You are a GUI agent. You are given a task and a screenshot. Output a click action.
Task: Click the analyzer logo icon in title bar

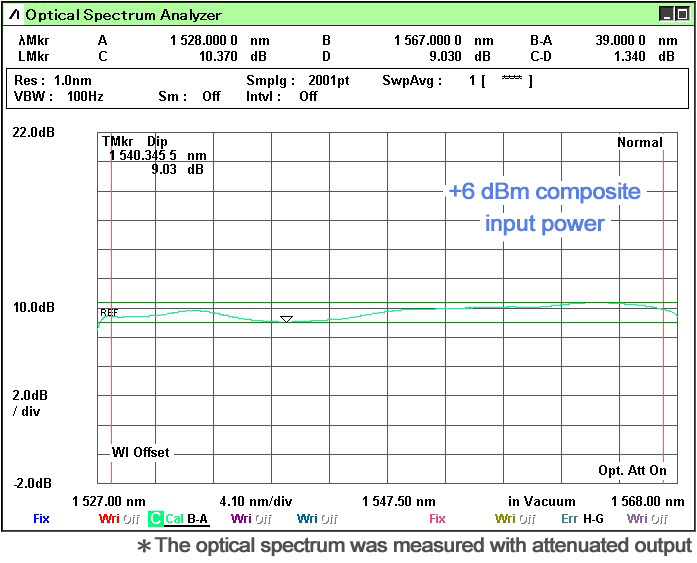coord(14,15)
